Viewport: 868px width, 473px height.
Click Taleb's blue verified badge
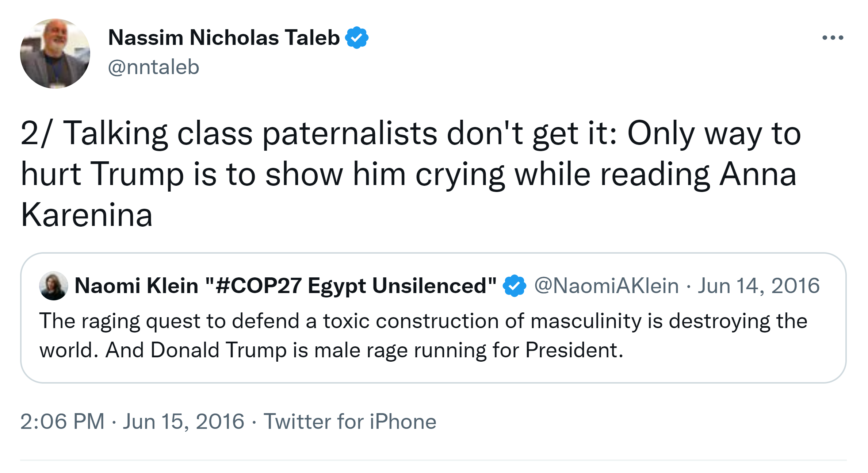coord(357,38)
